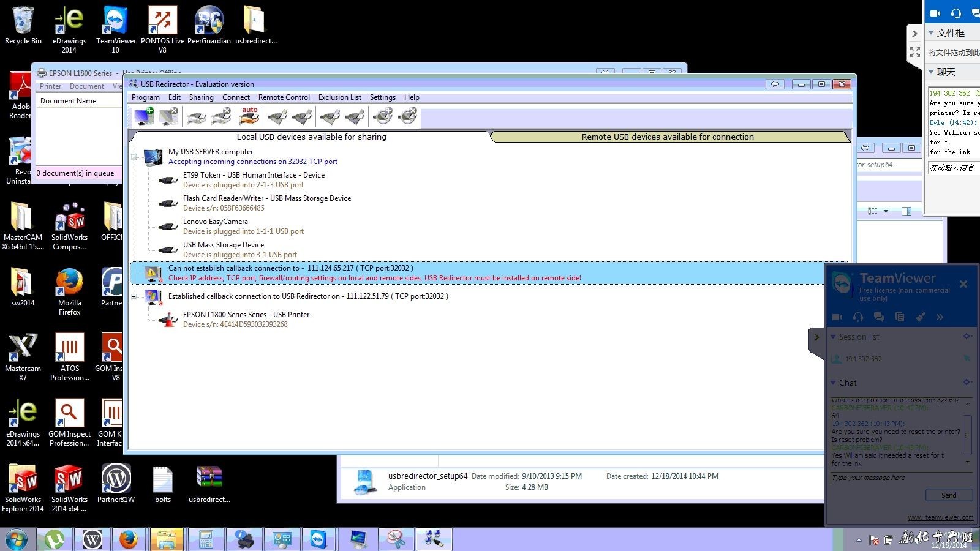Viewport: 980px width, 551px height.
Task: Open the Sharing menu
Action: 201,97
